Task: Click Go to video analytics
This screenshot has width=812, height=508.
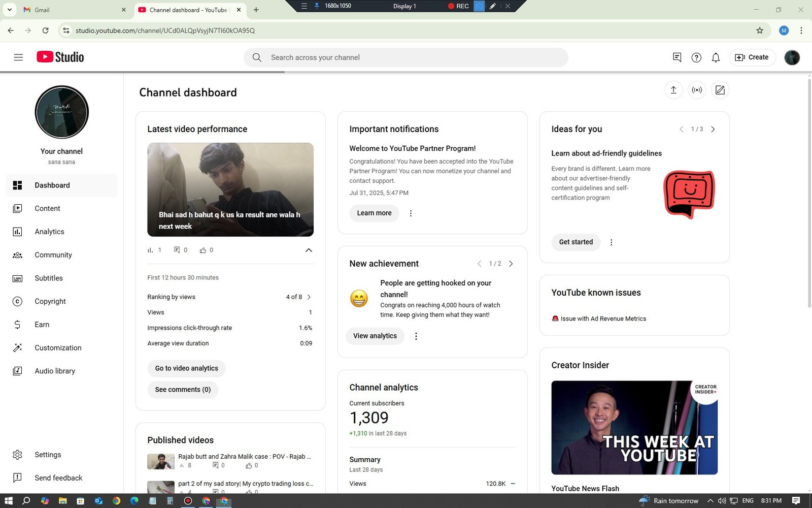Action: 186,368
